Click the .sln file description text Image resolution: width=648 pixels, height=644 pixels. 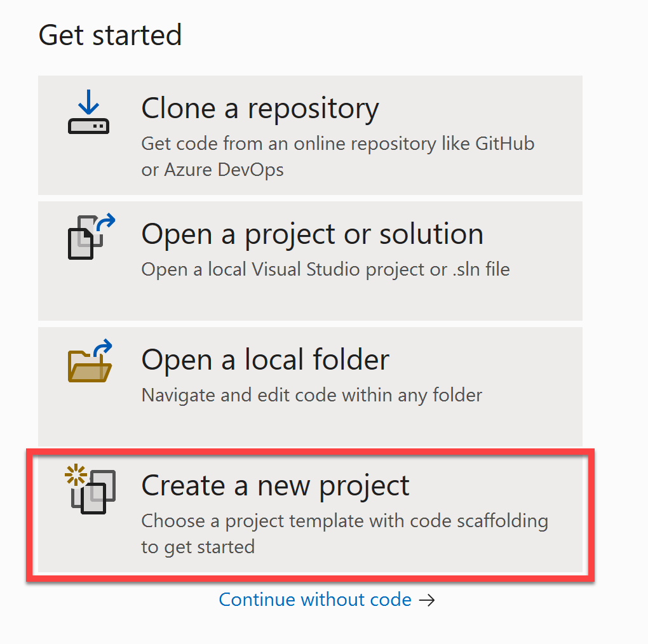coord(325,269)
